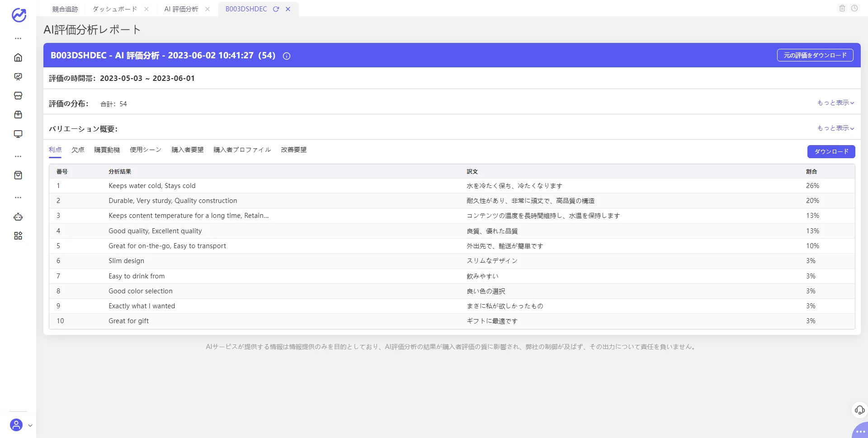The height and width of the screenshot is (438, 868).
Task: Click the 'Exactly what I wanted' row
Action: pyautogui.click(x=452, y=306)
